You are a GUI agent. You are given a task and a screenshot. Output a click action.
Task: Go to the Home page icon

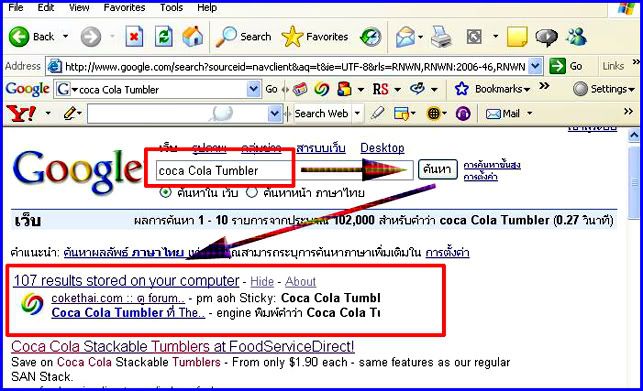pos(192,37)
